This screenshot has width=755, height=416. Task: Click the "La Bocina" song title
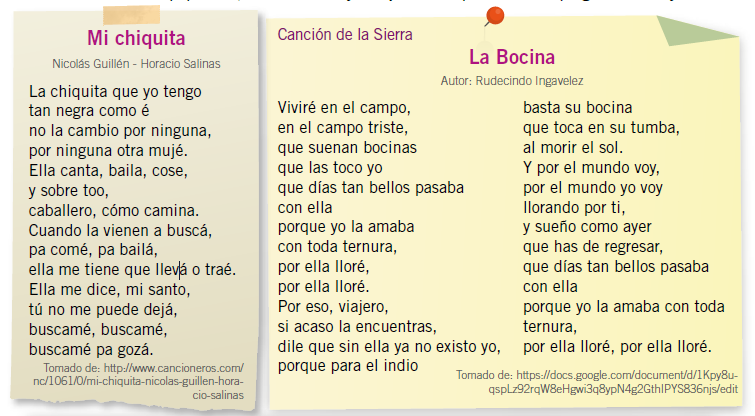point(511,57)
